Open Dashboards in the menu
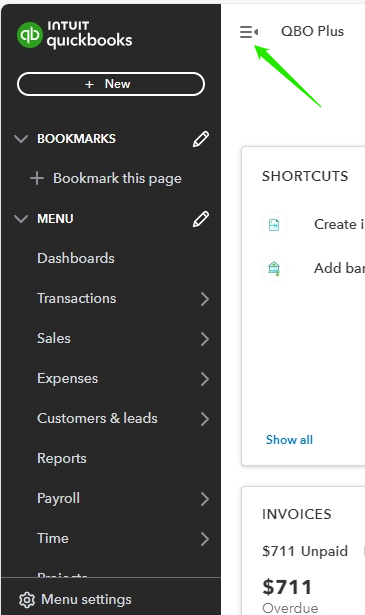 point(76,258)
